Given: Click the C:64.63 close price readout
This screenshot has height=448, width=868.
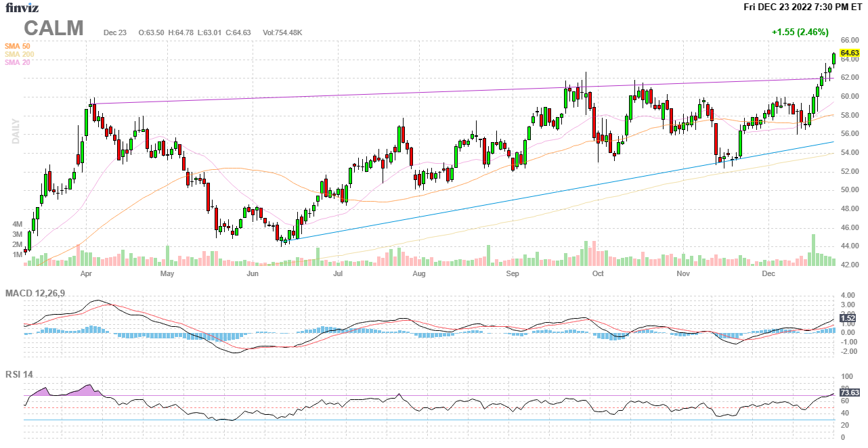Looking at the screenshot, I should pyautogui.click(x=238, y=32).
